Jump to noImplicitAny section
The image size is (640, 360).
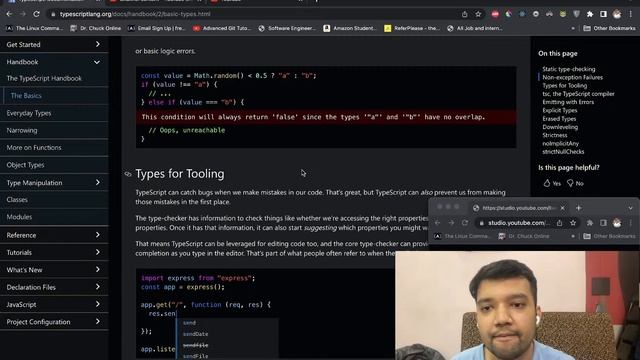pyautogui.click(x=560, y=143)
